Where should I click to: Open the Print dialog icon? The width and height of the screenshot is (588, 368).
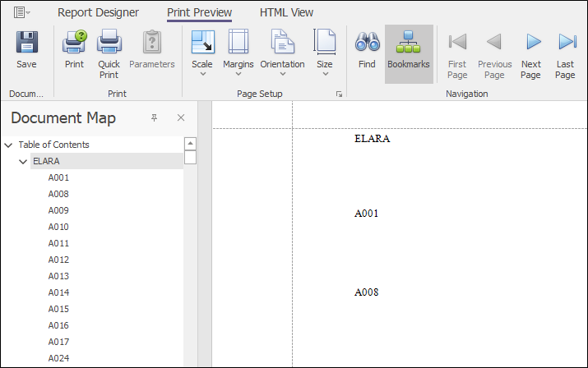pos(74,42)
